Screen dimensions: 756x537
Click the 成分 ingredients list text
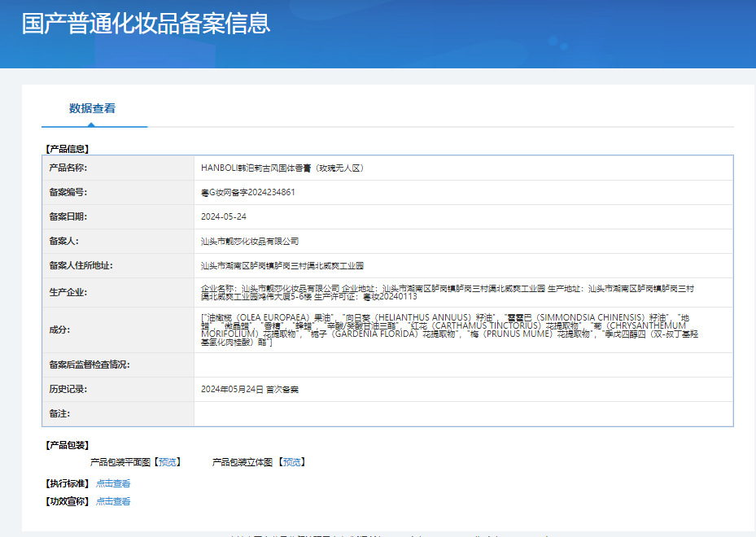(448, 330)
